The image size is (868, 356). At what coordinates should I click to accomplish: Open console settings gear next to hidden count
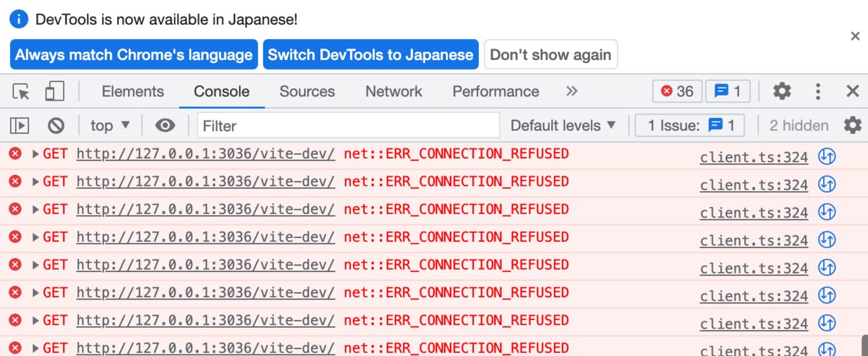coord(854,124)
